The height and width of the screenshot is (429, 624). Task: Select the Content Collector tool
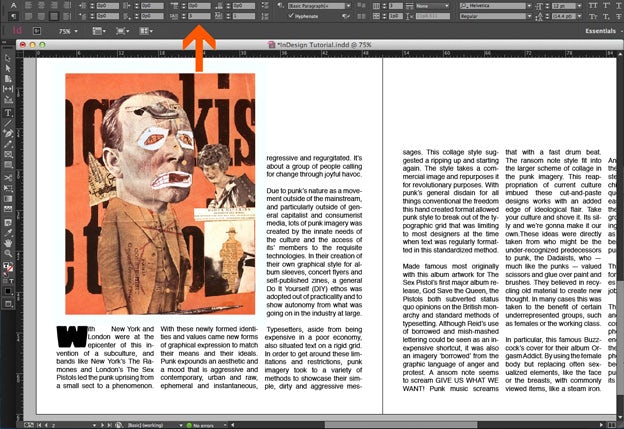[8, 99]
